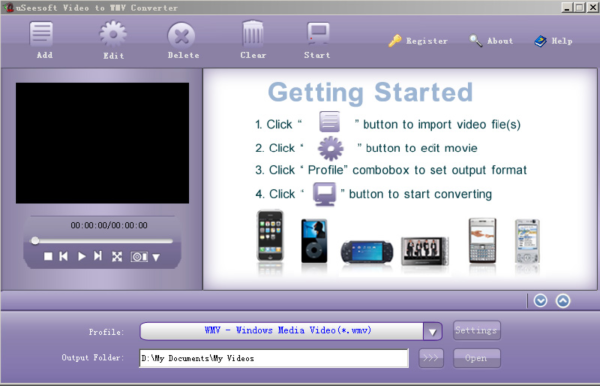Open profile Settings button
Screen dimensions: 600x386
coord(476,330)
